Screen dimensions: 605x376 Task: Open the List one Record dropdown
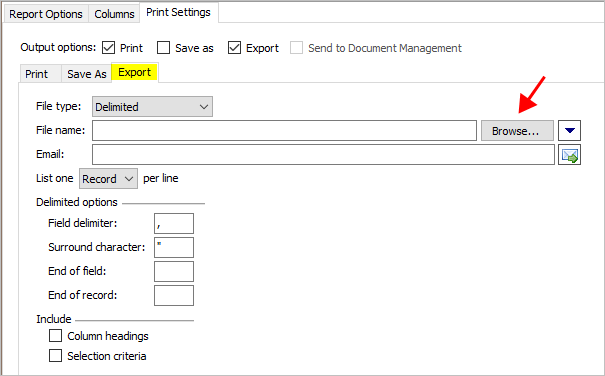108,179
